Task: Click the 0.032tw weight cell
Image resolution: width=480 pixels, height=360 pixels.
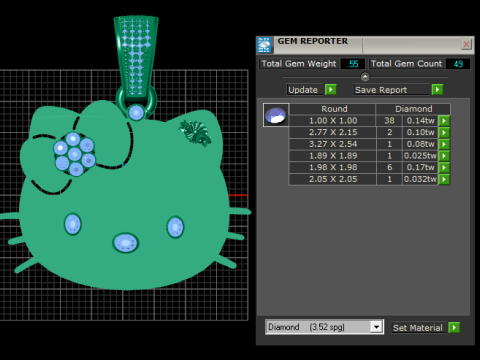Action: [420, 179]
